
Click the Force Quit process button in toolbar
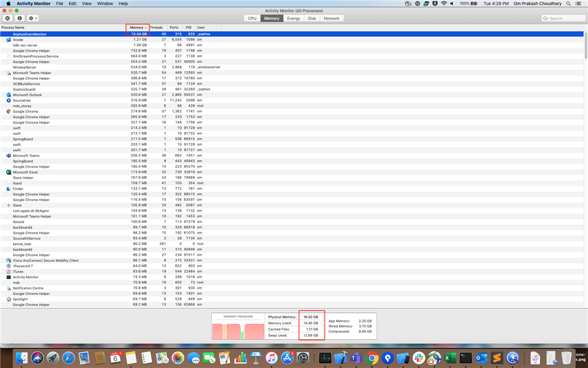(7, 18)
